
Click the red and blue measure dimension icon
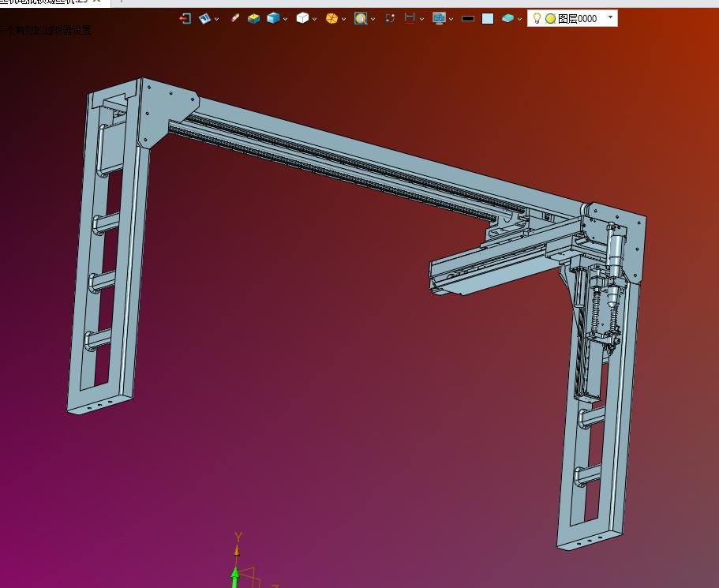pyautogui.click(x=410, y=18)
